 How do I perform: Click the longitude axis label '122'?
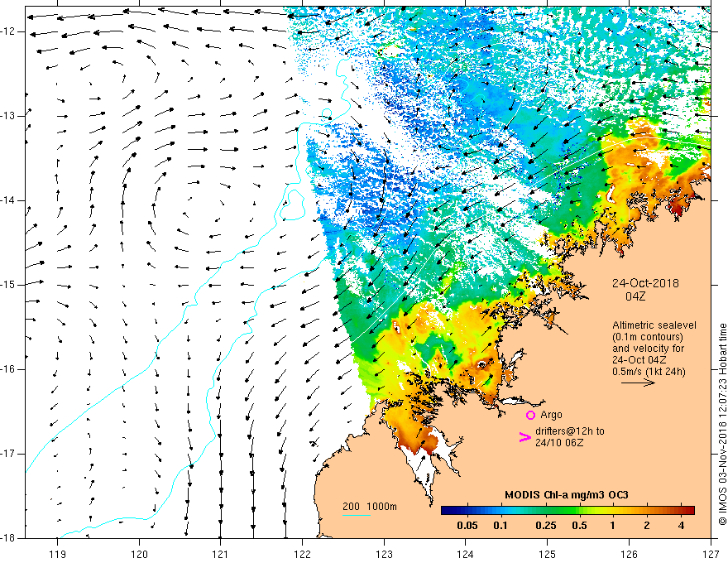tap(302, 554)
